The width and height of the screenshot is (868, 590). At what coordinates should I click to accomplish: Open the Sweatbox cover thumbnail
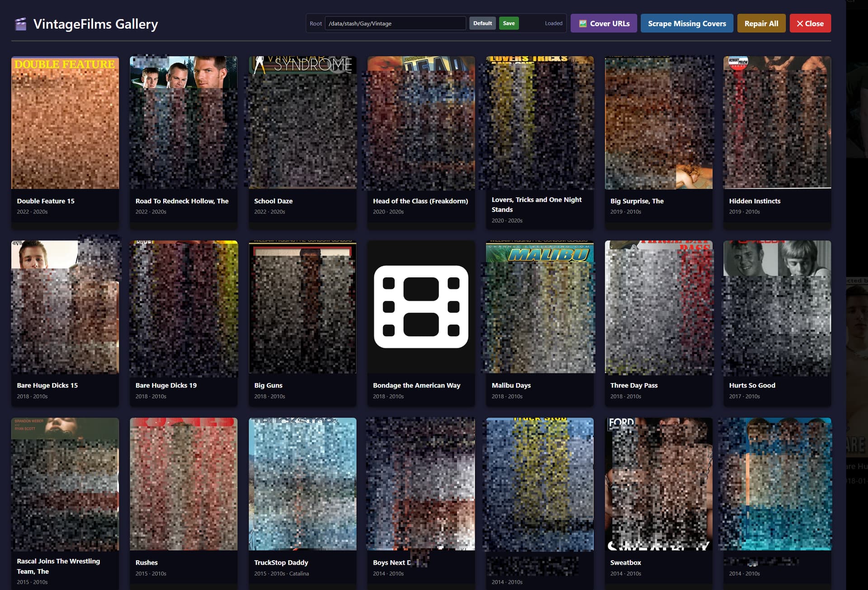(658, 484)
